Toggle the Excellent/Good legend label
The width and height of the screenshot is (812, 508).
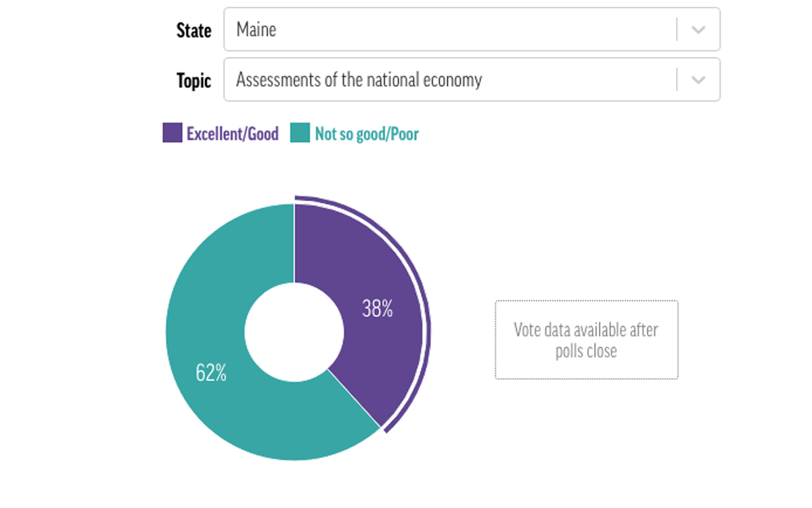click(233, 133)
